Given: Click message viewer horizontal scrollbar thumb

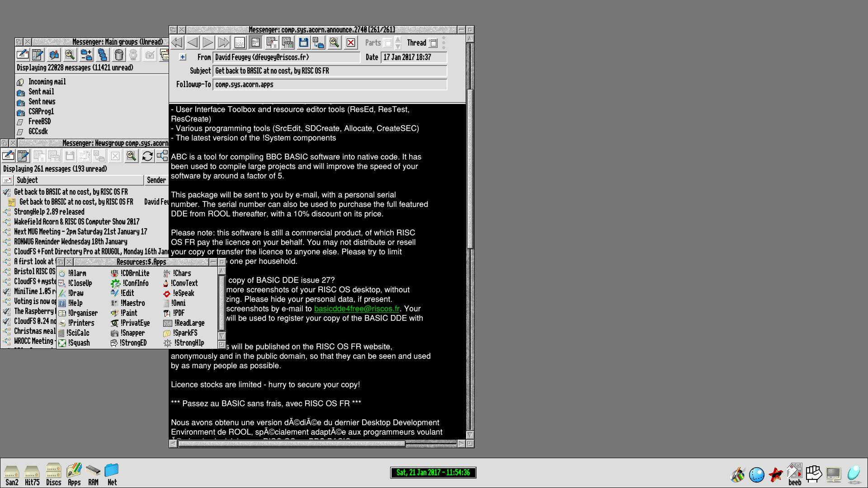Looking at the screenshot, I should click(x=292, y=444).
